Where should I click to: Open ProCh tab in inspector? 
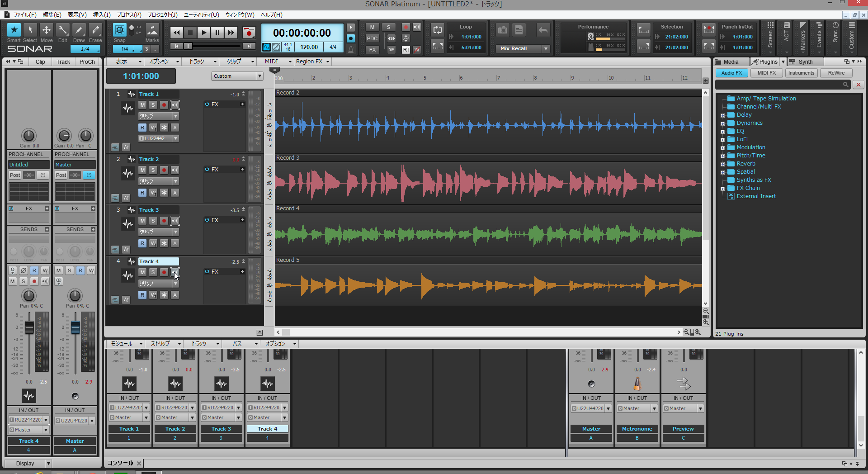87,62
